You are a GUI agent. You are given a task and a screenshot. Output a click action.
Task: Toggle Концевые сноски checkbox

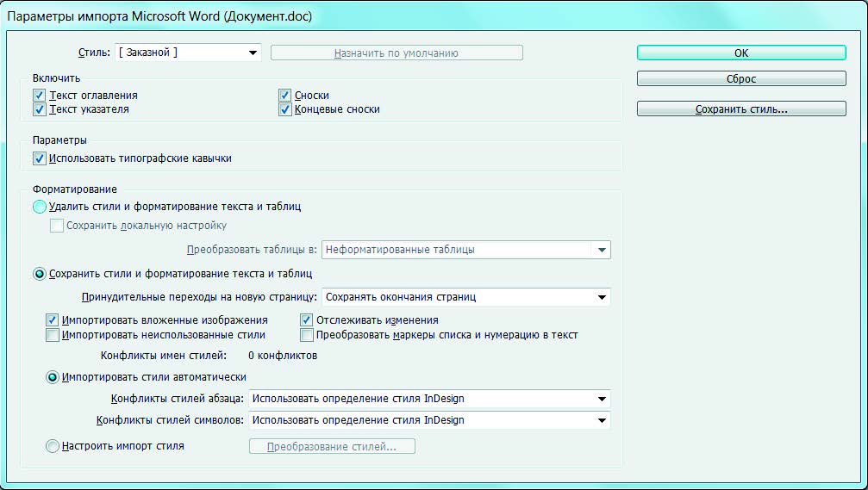(284, 109)
